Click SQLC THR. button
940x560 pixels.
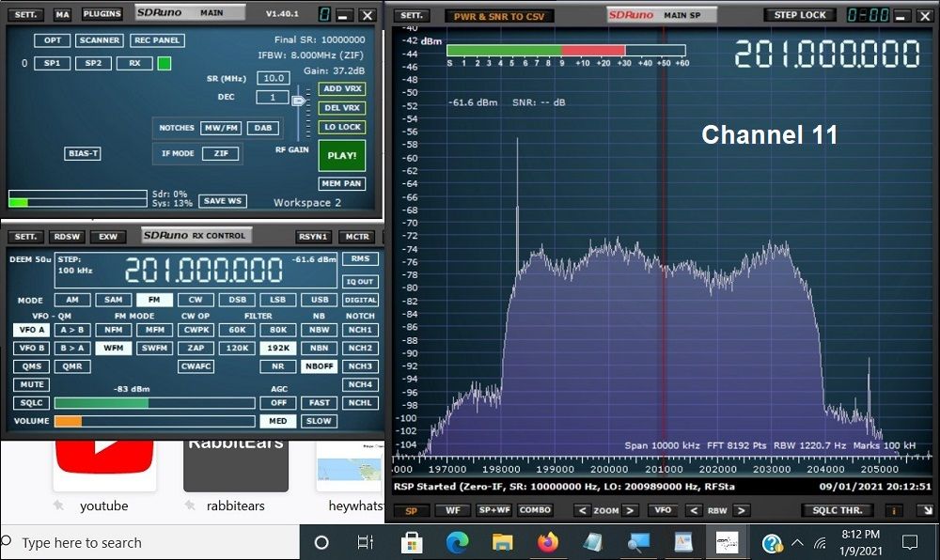(x=838, y=510)
